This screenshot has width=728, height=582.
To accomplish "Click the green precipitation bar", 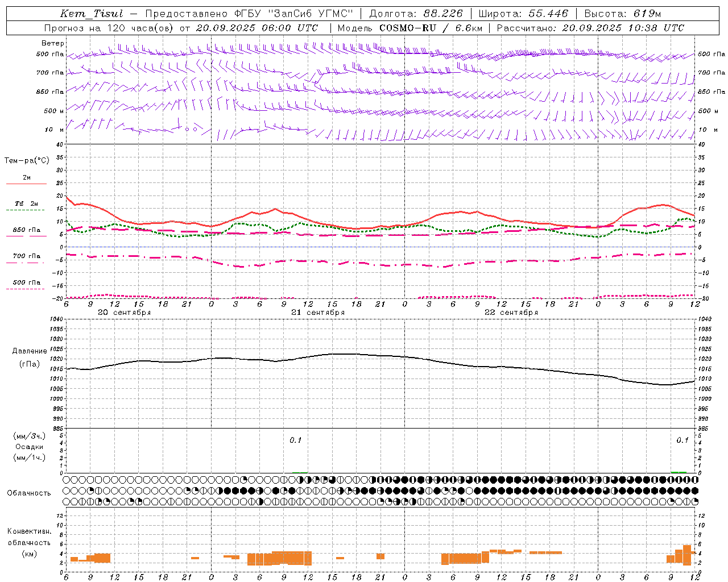I will 679,472.
